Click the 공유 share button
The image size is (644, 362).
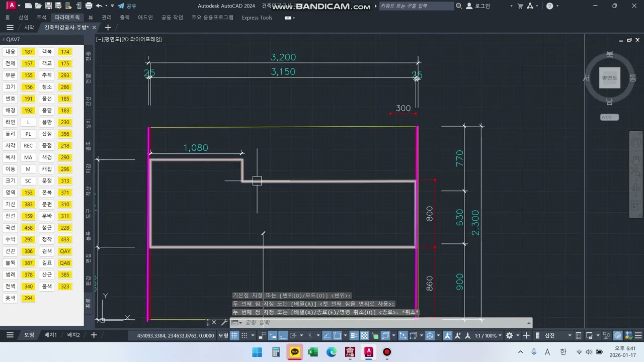127,6
